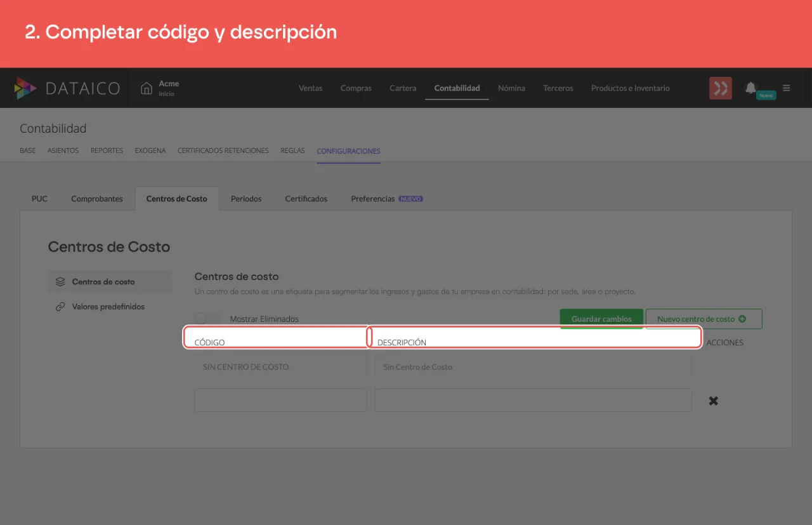Click the Acme Inicio company link
The width and height of the screenshot is (812, 525).
coord(169,88)
